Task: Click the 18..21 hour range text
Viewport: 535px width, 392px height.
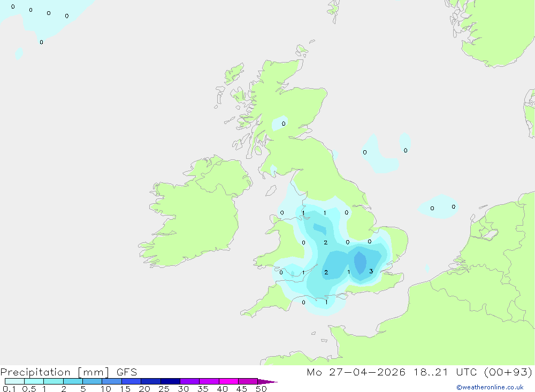Action: (x=431, y=372)
